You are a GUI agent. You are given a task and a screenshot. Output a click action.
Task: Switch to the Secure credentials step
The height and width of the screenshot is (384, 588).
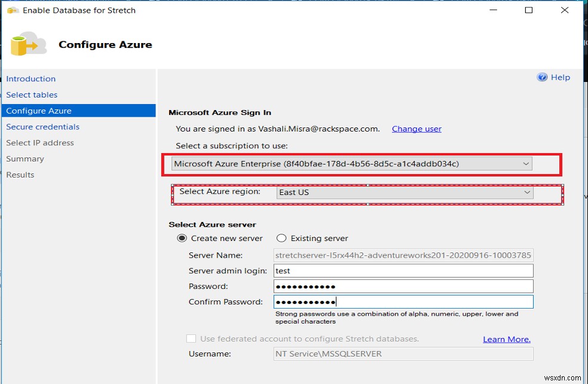click(x=43, y=127)
